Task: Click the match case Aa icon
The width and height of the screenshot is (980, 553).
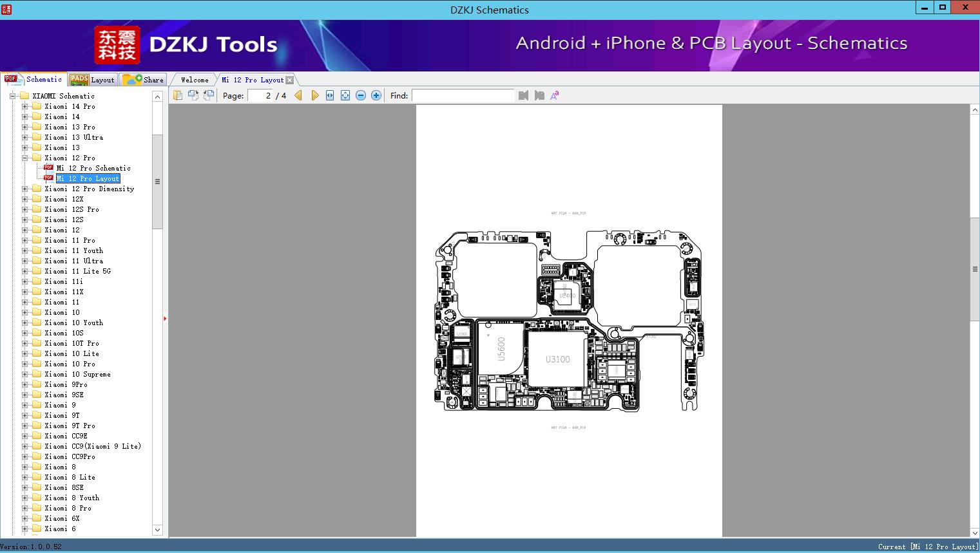Action: (555, 95)
